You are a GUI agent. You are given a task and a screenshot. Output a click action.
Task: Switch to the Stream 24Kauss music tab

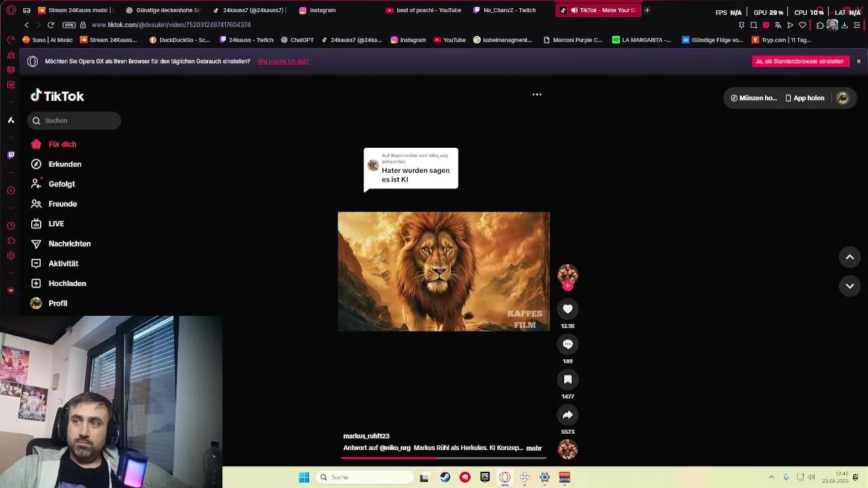76,10
